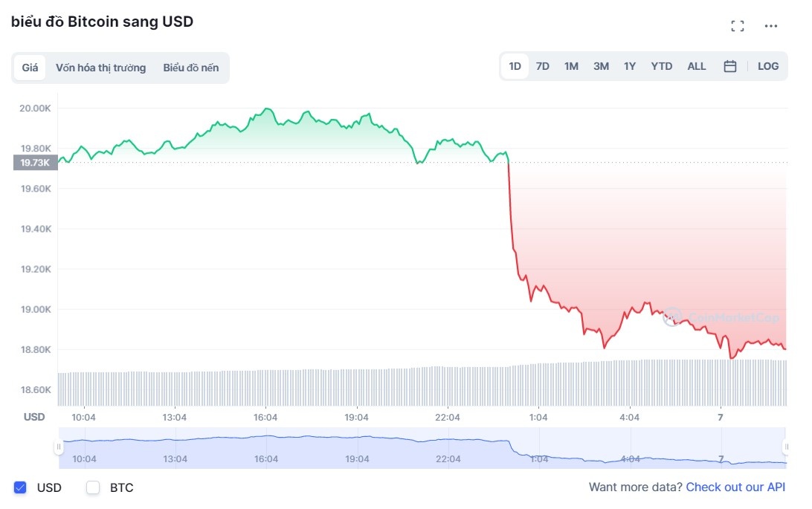Switch to the Vốn hóa thị trường tab

click(100, 67)
